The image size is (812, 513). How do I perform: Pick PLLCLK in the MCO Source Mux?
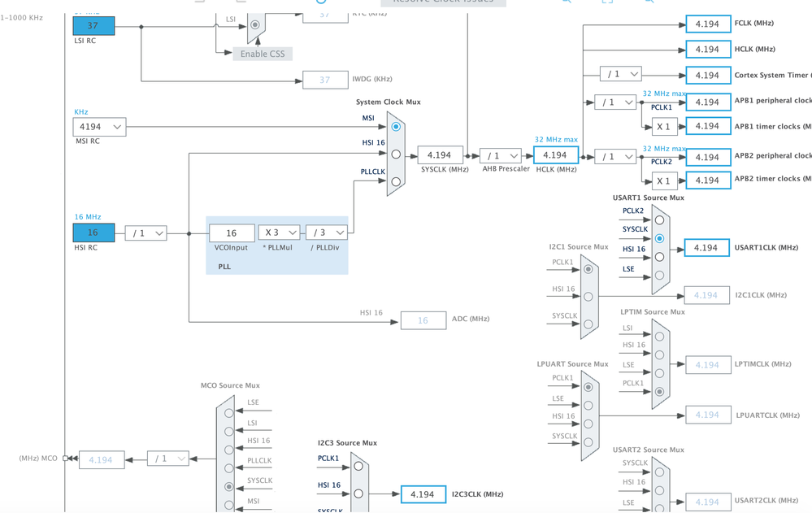coord(229,468)
